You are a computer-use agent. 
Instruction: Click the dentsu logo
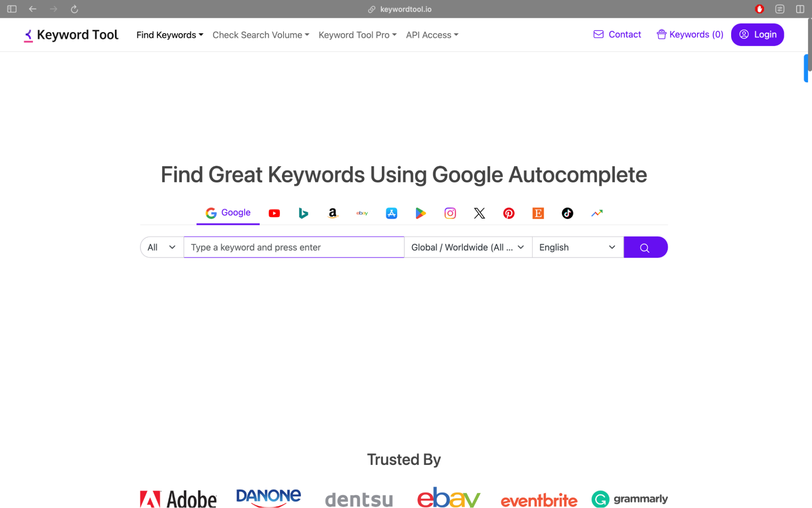(x=359, y=499)
